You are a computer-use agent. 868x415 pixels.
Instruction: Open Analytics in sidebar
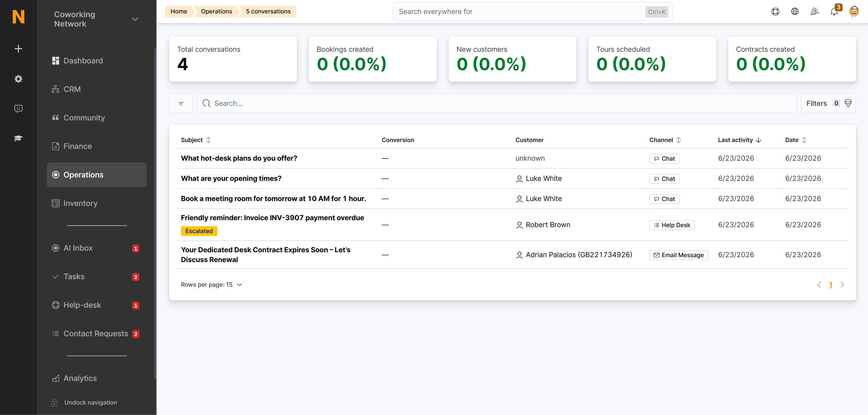pyautogui.click(x=97, y=378)
